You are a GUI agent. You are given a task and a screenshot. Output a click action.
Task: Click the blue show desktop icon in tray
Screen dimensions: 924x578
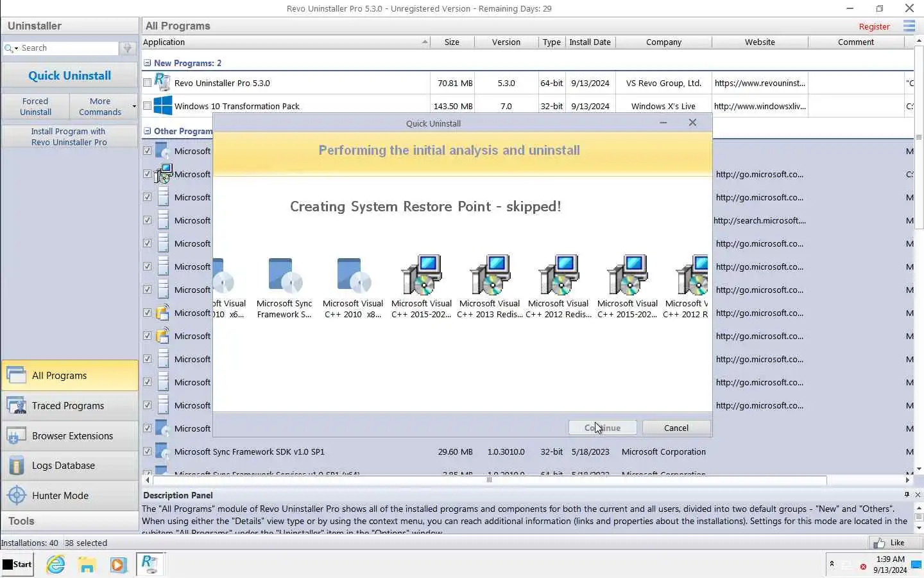916,565
